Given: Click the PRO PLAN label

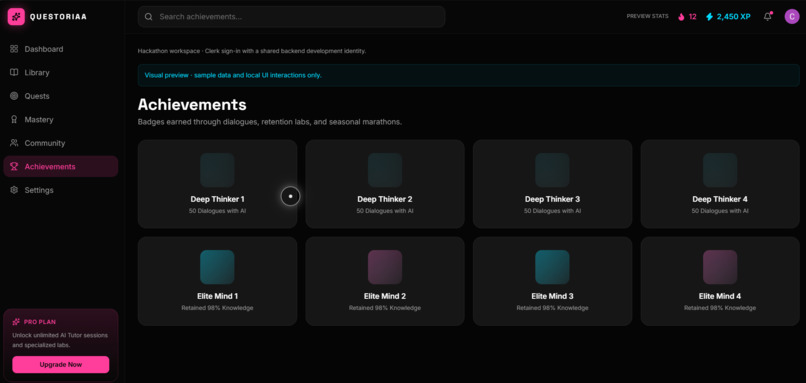Looking at the screenshot, I should pyautogui.click(x=40, y=322).
